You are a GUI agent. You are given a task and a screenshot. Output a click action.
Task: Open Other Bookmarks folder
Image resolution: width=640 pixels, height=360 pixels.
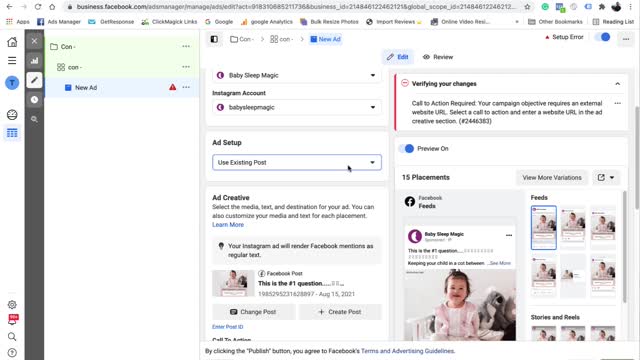click(555, 22)
